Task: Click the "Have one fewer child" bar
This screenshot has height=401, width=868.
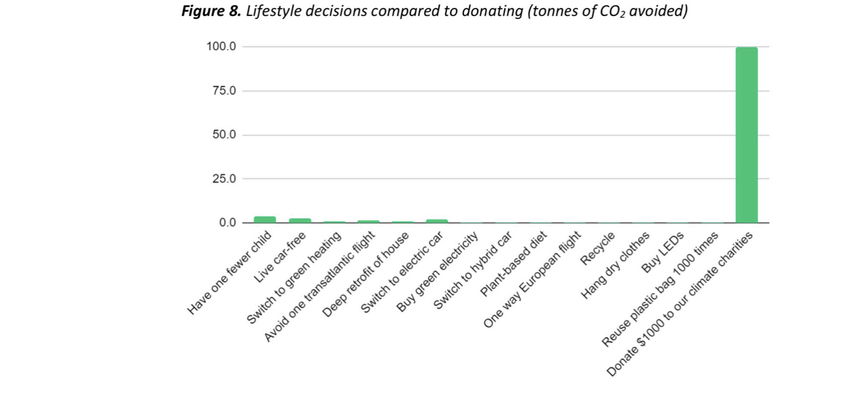Action: (265, 219)
